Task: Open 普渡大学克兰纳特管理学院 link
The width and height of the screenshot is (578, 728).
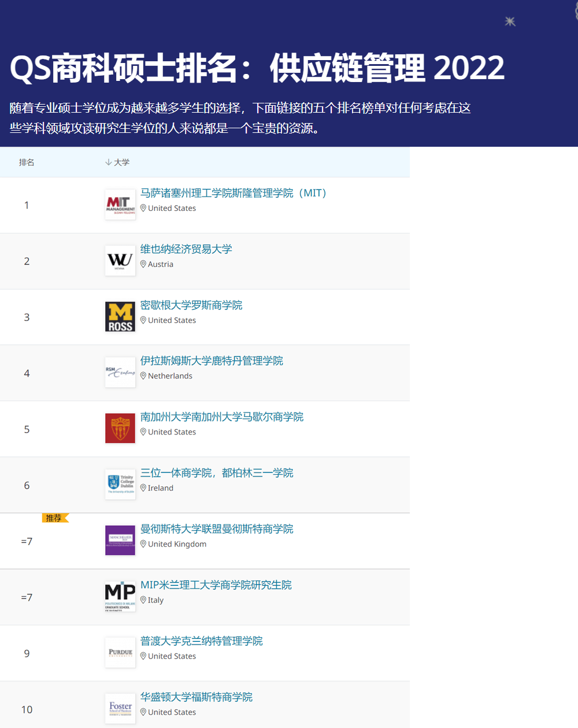Action: pyautogui.click(x=202, y=641)
